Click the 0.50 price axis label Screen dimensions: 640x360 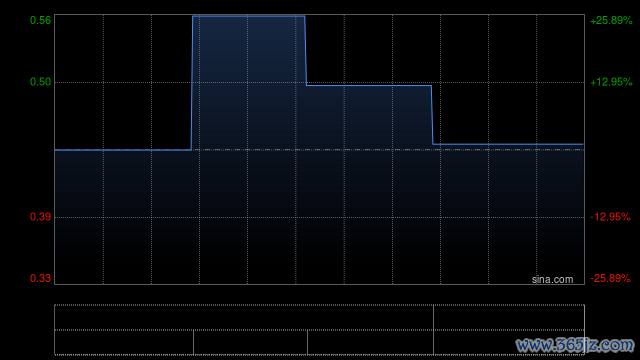40,82
